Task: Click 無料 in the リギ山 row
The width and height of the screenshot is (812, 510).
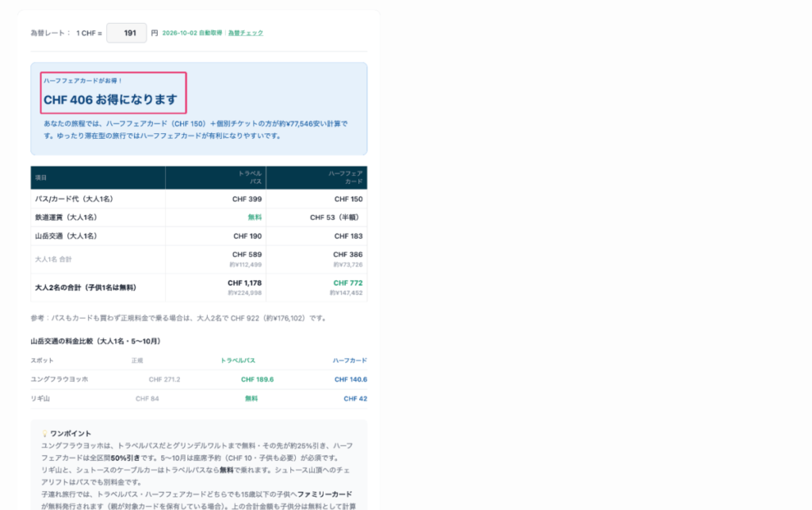Action: (x=251, y=399)
